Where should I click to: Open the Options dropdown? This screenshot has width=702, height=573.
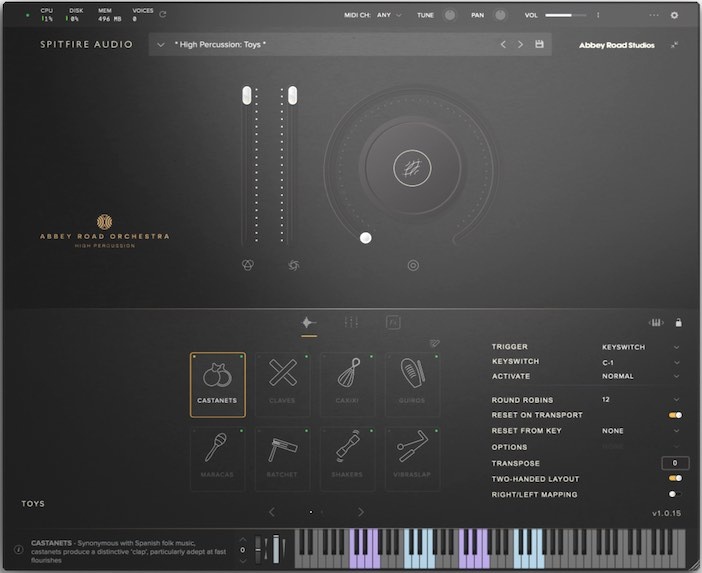641,447
